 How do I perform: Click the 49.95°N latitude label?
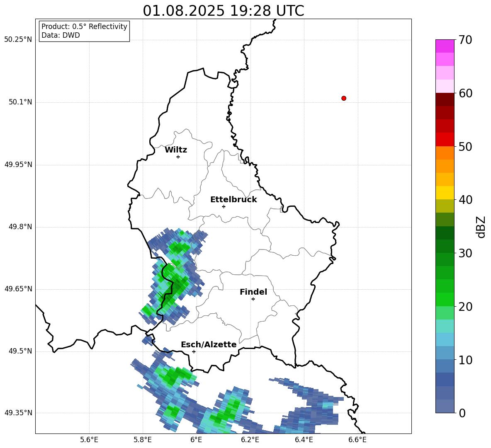pyautogui.click(x=18, y=165)
